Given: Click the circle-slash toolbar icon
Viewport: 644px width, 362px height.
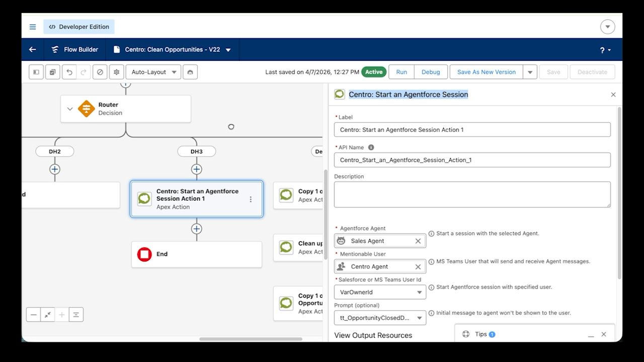Looking at the screenshot, I should 100,72.
